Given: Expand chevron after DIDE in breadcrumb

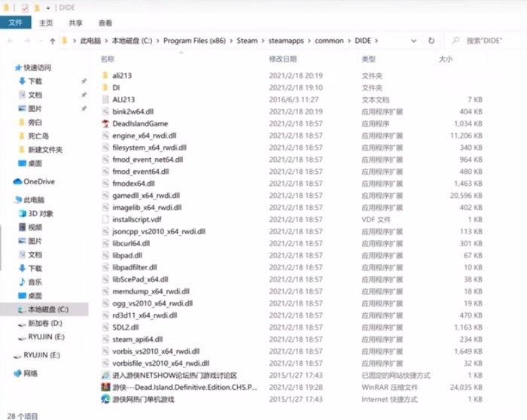Looking at the screenshot, I should (x=376, y=41).
